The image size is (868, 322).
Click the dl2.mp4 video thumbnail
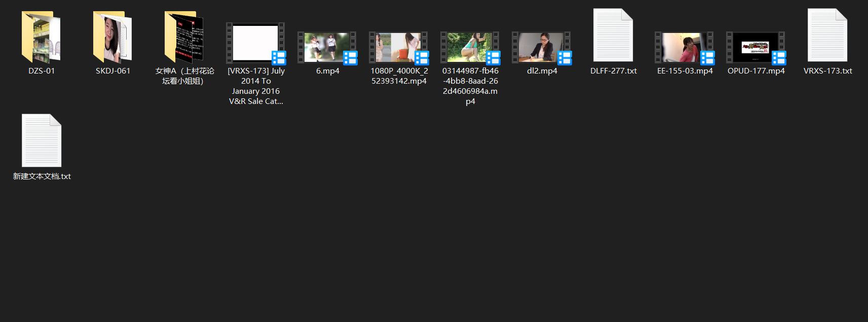542,48
